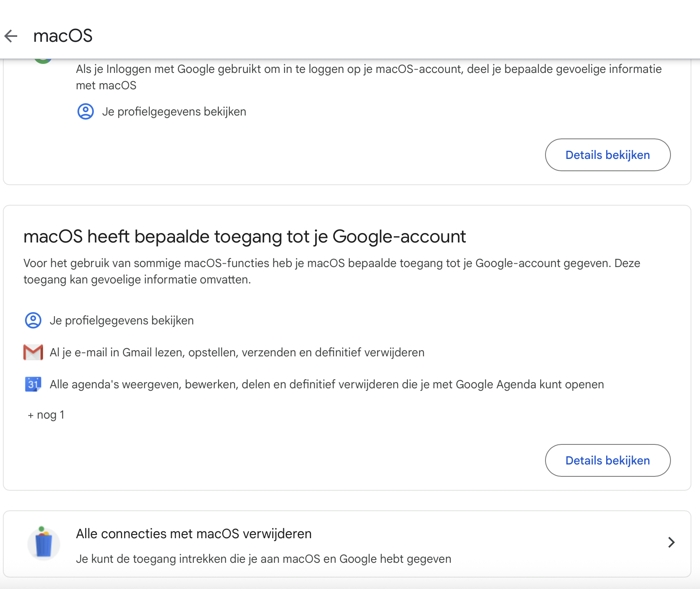Image resolution: width=700 pixels, height=589 pixels.
Task: Click the Google Calendar 31 icon
Action: [33, 384]
